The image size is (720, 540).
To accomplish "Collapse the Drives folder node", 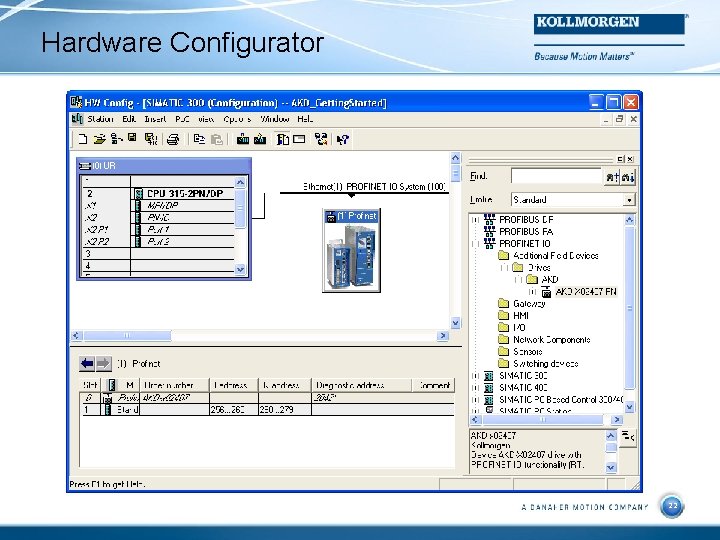I will [x=504, y=268].
